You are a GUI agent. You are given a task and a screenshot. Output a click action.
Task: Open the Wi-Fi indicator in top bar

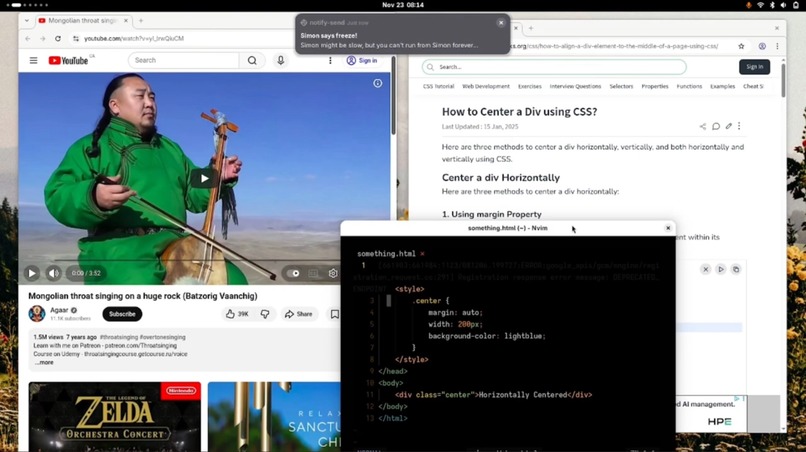tap(760, 5)
